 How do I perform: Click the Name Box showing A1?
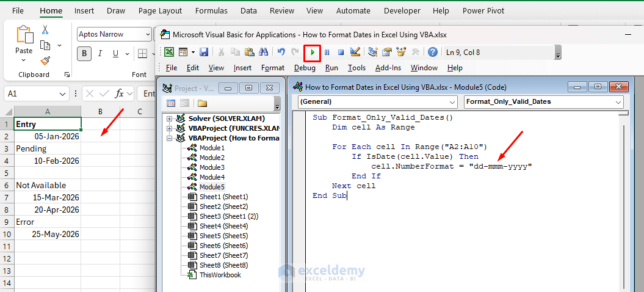point(37,93)
